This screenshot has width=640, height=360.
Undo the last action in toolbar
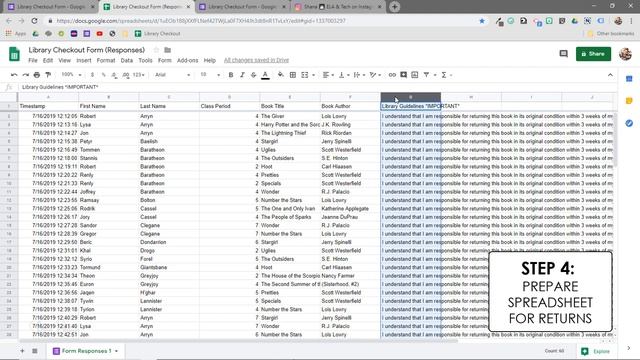pyautogui.click(x=14, y=75)
